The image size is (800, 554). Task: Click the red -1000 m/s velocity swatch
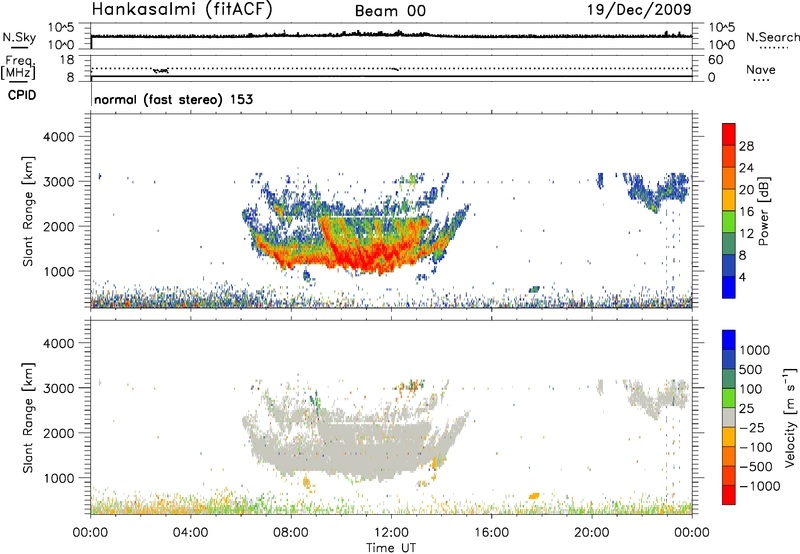point(729,495)
